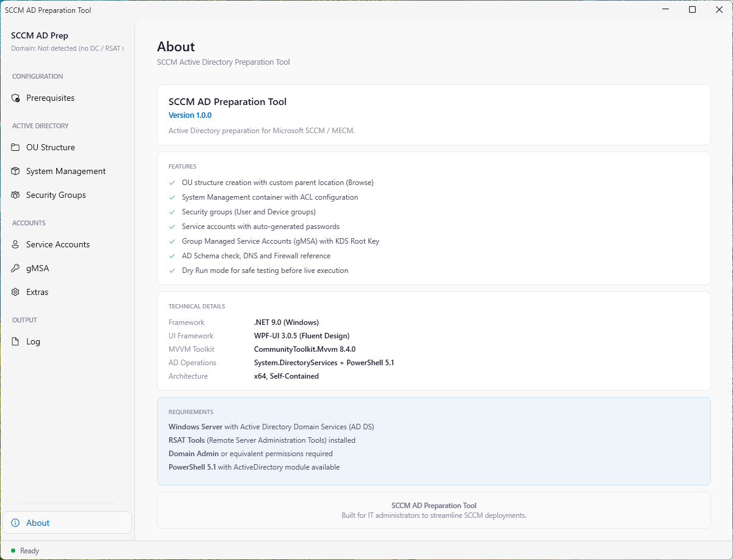The width and height of the screenshot is (733, 560).
Task: Open the Extras section
Action: [67, 293]
